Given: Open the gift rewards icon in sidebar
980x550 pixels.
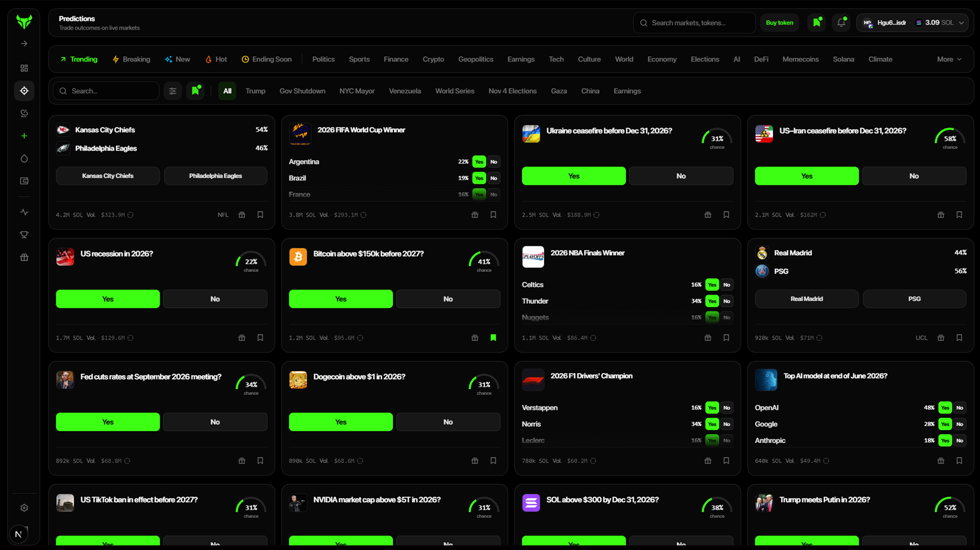Looking at the screenshot, I should tap(24, 257).
